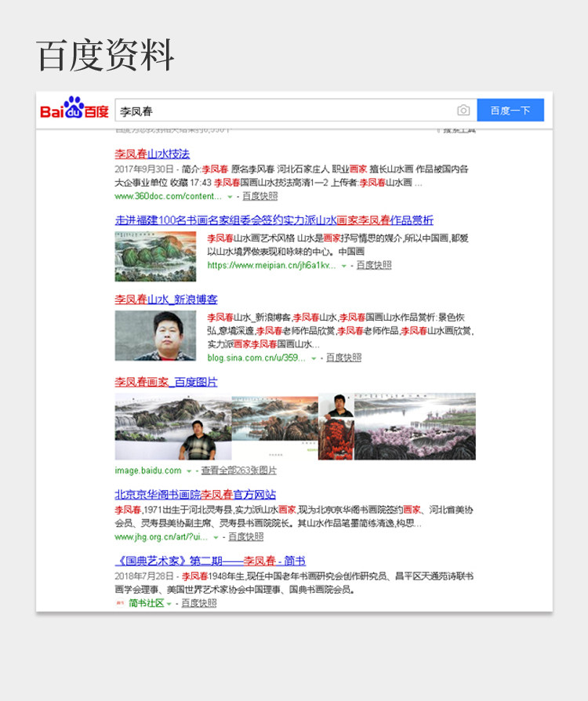The image size is (588, 701).
Task: Expand dropdown arrow next to blog.sina.com.cn URL
Action: pyautogui.click(x=314, y=358)
